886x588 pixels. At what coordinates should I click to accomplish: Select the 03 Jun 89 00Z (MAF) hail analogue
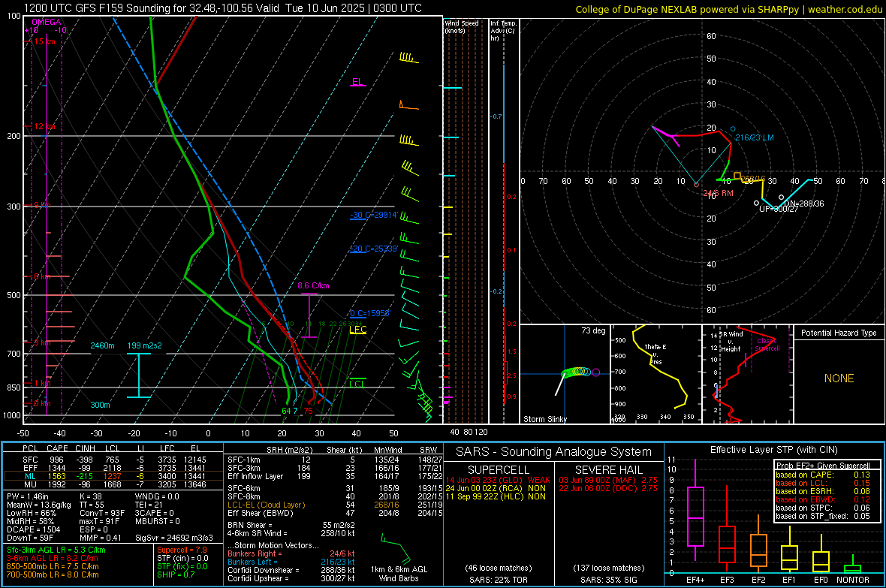(x=608, y=480)
